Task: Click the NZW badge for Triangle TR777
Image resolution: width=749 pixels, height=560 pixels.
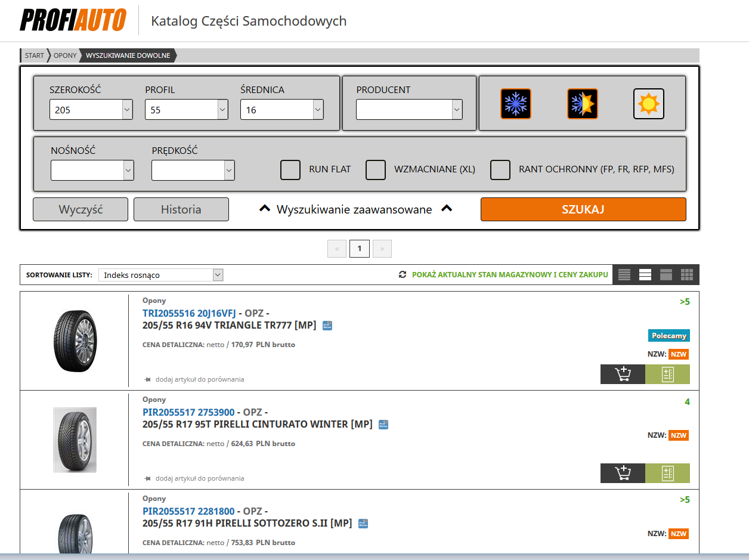Action: (679, 354)
